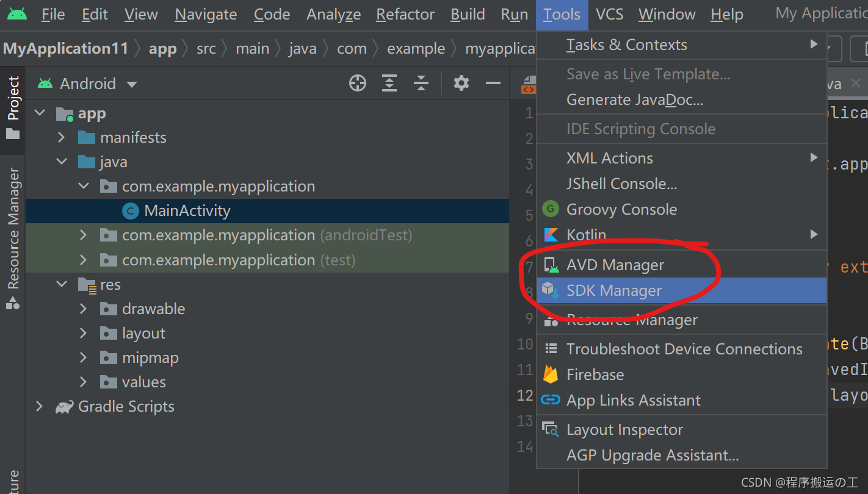
Task: Click the Project folder icon in sidebar
Action: point(13,134)
